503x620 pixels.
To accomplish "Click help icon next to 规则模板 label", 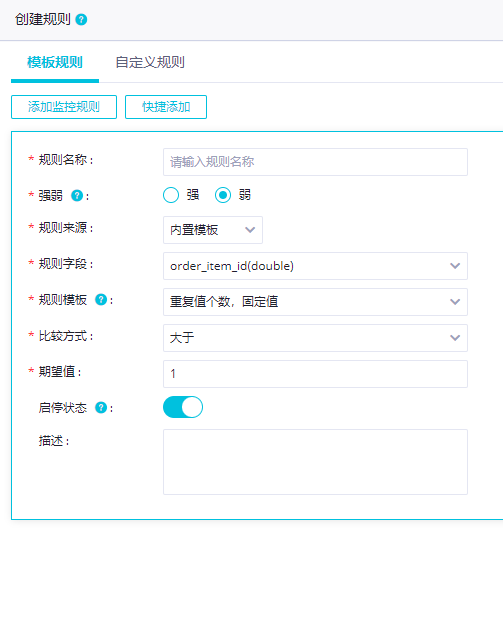I will point(101,300).
